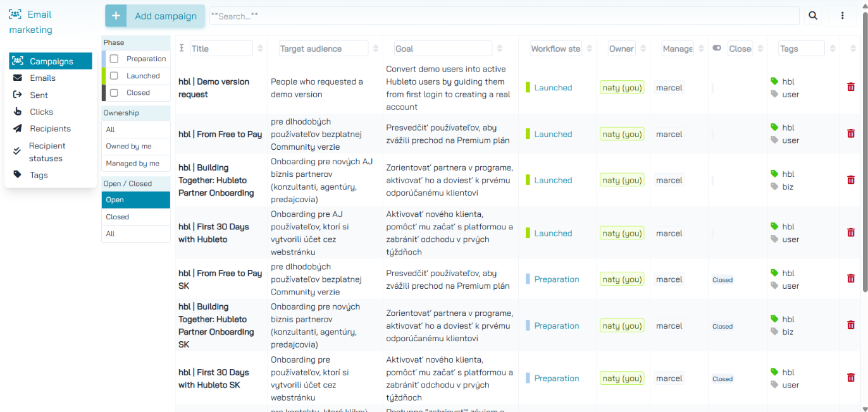The height and width of the screenshot is (412, 868).
Task: Check the Launched phase checkbox
Action: coord(114,76)
